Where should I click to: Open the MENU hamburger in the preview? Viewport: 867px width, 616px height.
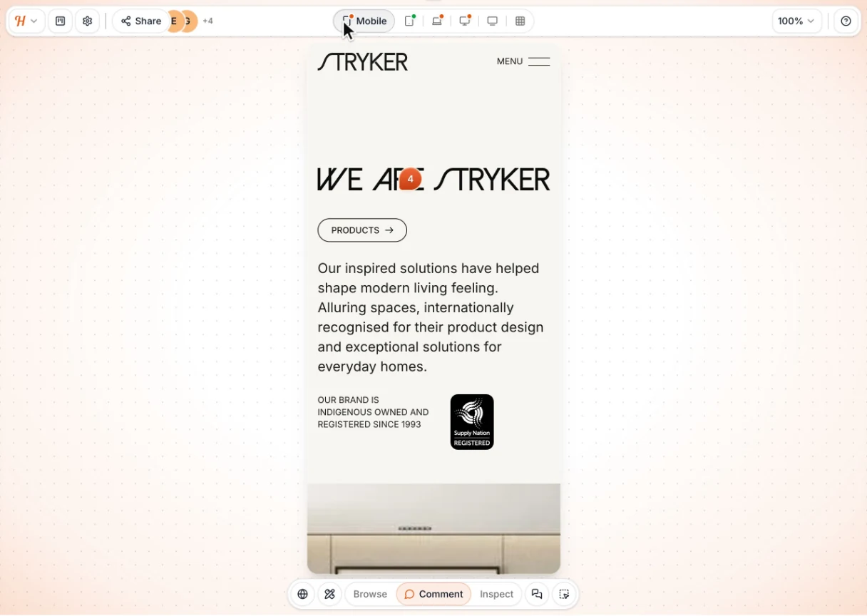click(523, 61)
